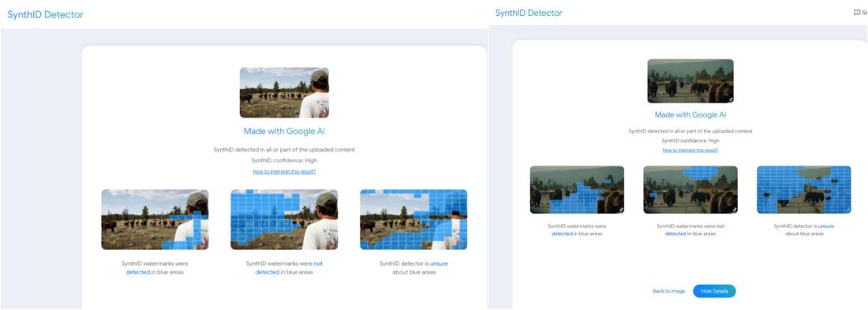Open 'How to interpret this result?' under man-in-cap image
The width and height of the screenshot is (868, 310).
(284, 172)
